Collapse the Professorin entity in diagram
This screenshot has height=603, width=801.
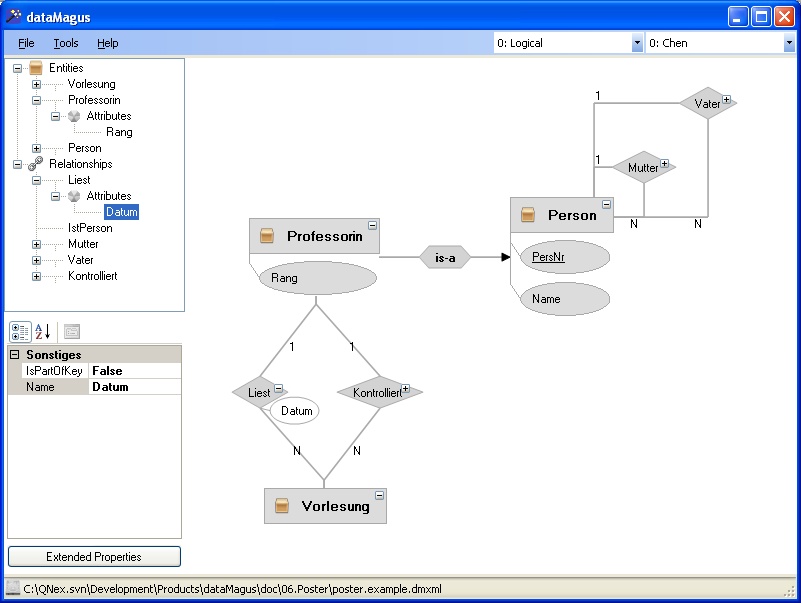point(372,225)
